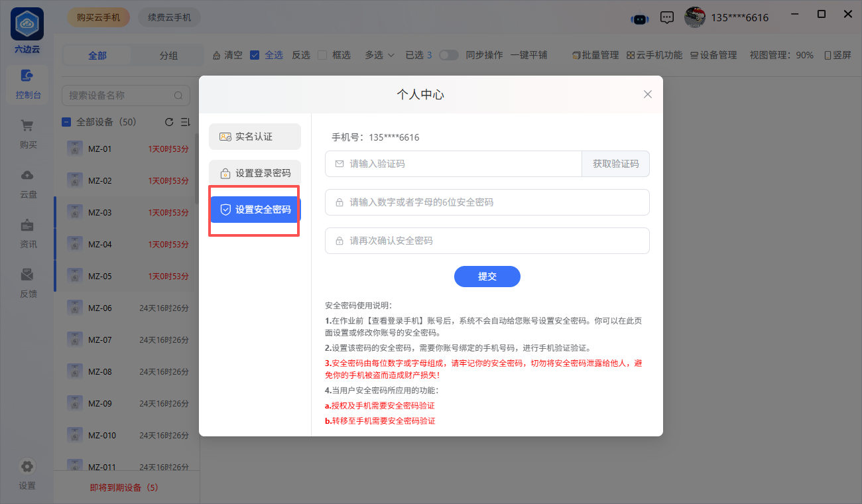Click the robot assistant icon in title bar
Image resolution: width=862 pixels, height=504 pixels.
coord(639,18)
